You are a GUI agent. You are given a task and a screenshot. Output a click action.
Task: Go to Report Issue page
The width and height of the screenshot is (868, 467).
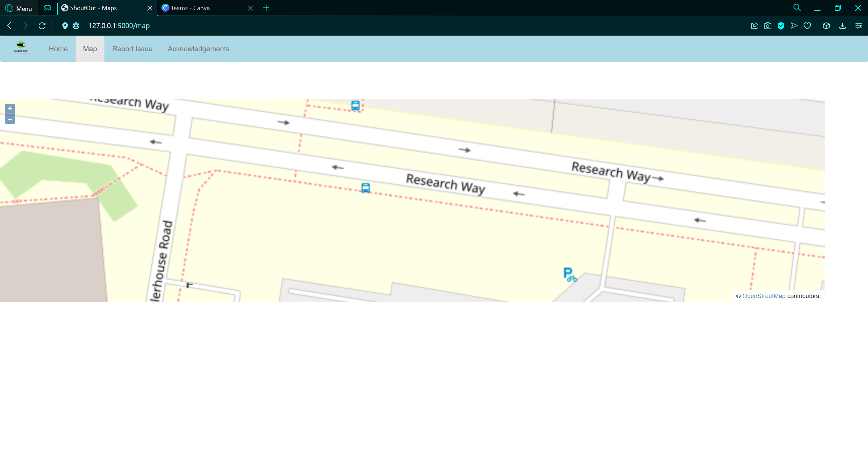(132, 49)
